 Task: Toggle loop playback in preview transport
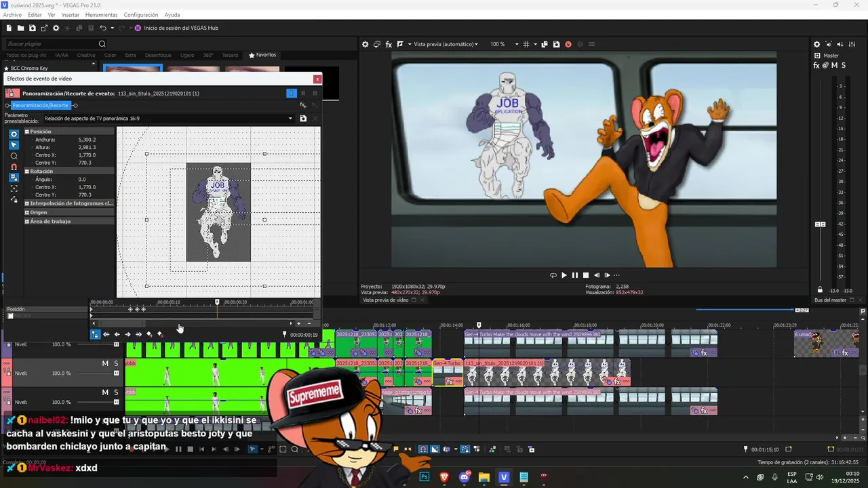(x=553, y=275)
